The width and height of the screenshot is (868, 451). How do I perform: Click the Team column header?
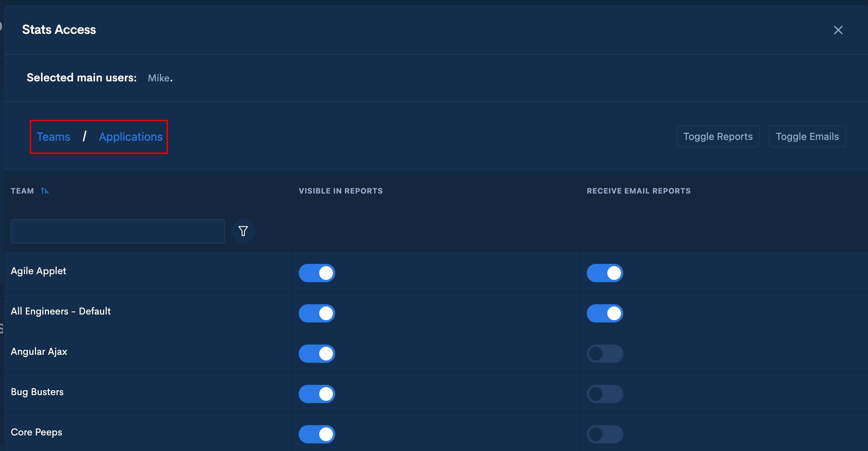point(22,191)
